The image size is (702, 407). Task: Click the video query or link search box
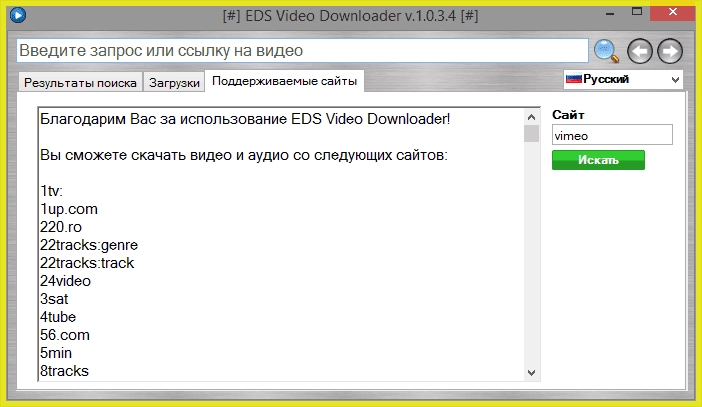[x=303, y=51]
